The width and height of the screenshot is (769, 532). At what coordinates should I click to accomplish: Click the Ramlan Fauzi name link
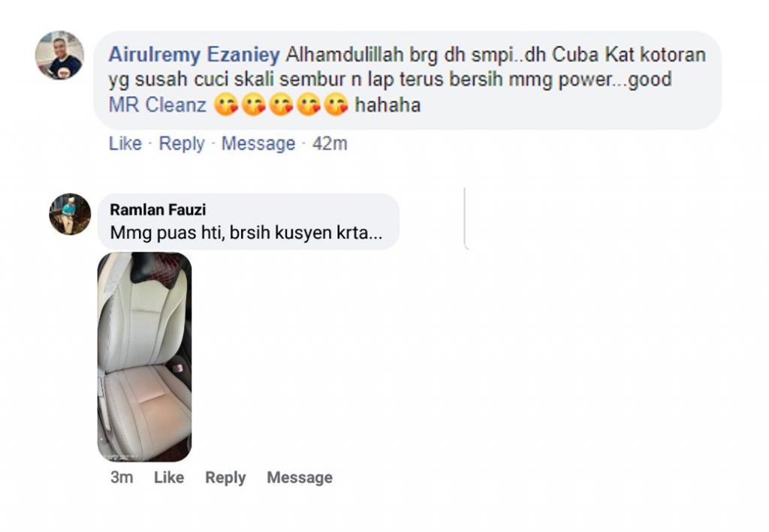point(158,209)
